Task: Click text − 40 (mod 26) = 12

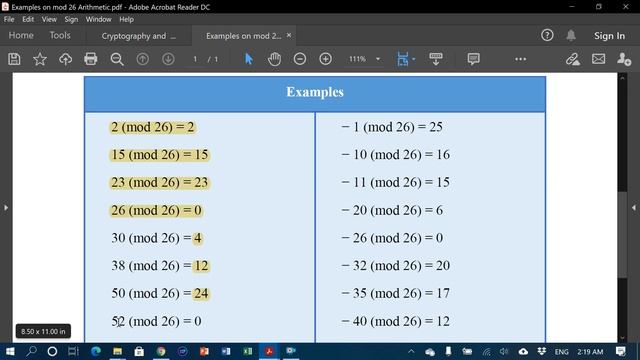Action: tap(396, 321)
